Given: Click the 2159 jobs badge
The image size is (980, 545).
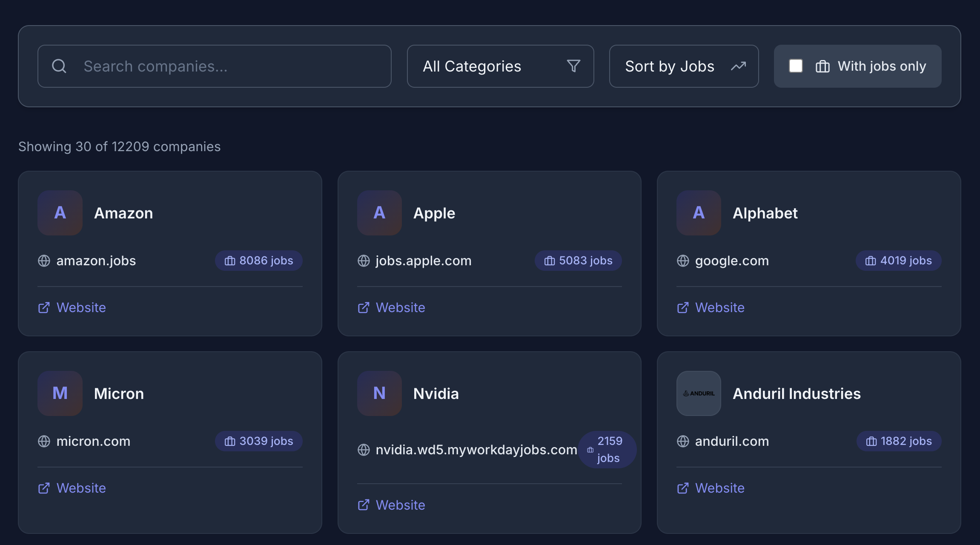Looking at the screenshot, I should (607, 450).
